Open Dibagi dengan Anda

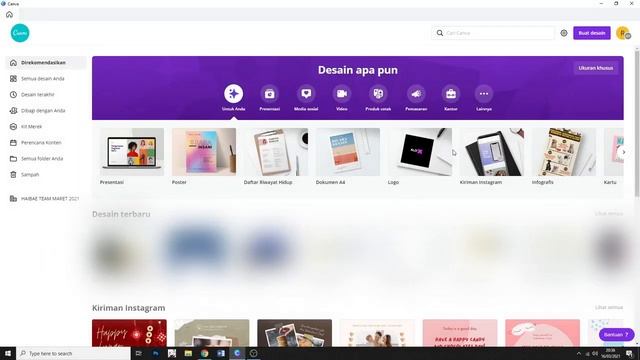click(x=46, y=111)
